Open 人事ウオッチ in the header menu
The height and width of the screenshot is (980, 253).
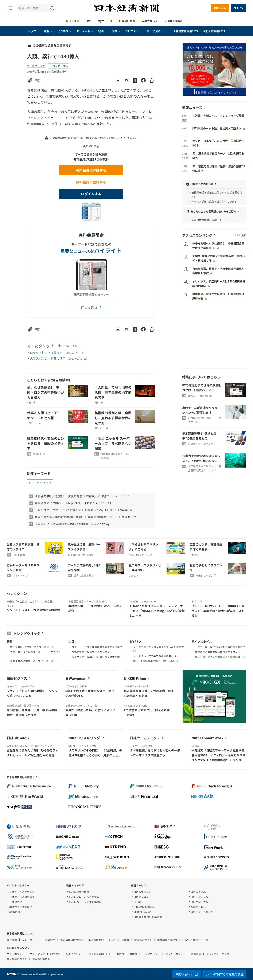pyautogui.click(x=150, y=21)
